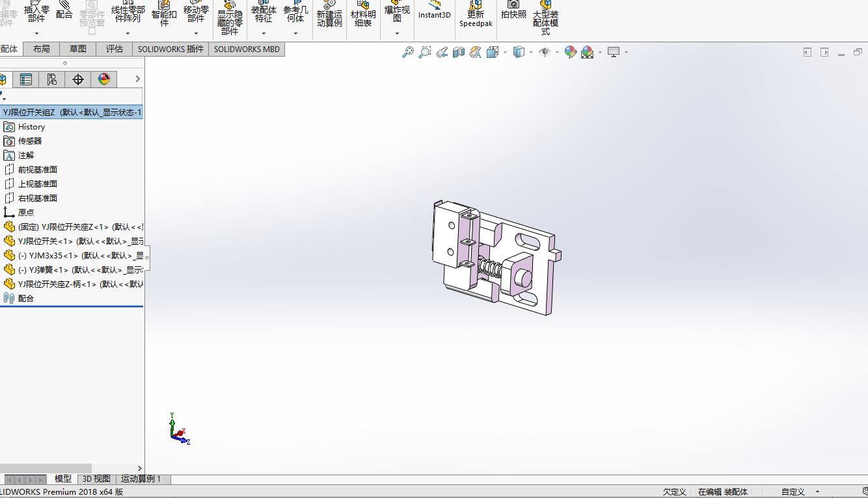Image resolution: width=868 pixels, height=498 pixels.
Task: Select YJM3x35<1> component in tree
Action: pyautogui.click(x=73, y=256)
